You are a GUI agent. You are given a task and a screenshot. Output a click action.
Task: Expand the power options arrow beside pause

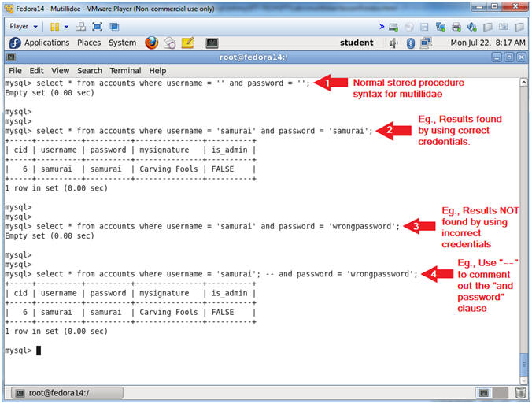click(66, 27)
